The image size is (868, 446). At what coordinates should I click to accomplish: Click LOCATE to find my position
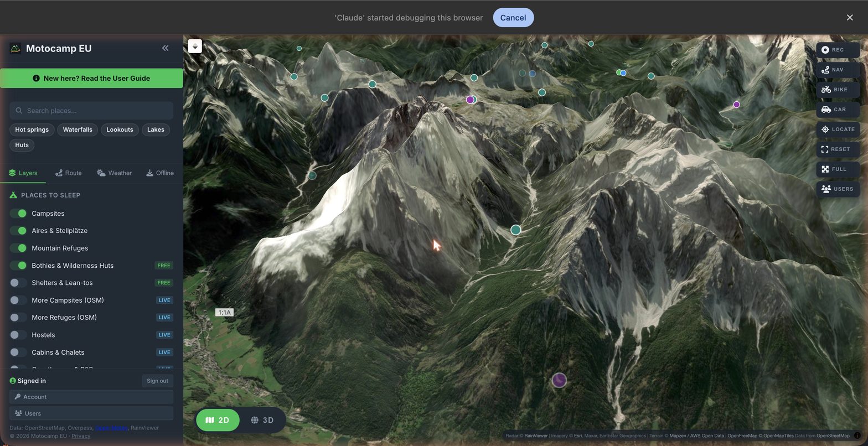click(x=838, y=129)
